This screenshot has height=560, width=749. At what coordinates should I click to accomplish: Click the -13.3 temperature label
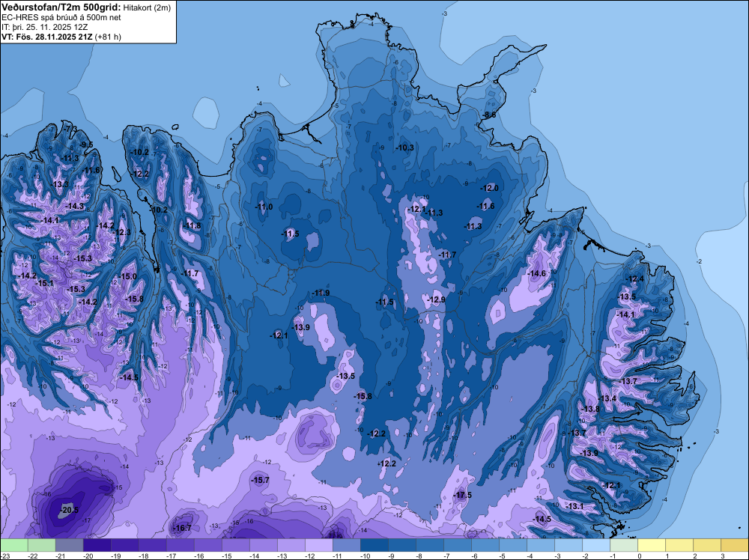pyautogui.click(x=60, y=184)
